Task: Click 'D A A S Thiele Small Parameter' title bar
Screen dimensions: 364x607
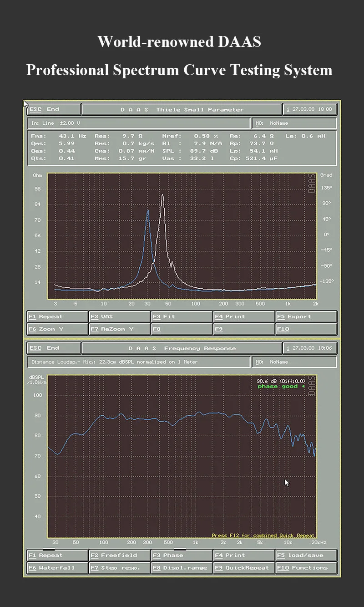Action: point(182,109)
